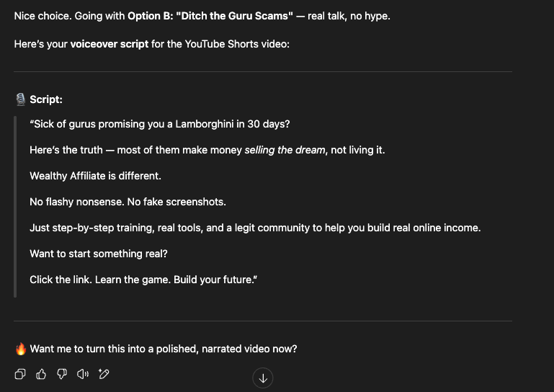The width and height of the screenshot is (554, 392).
Task: Click the fire emoji before the question
Action: tap(21, 349)
